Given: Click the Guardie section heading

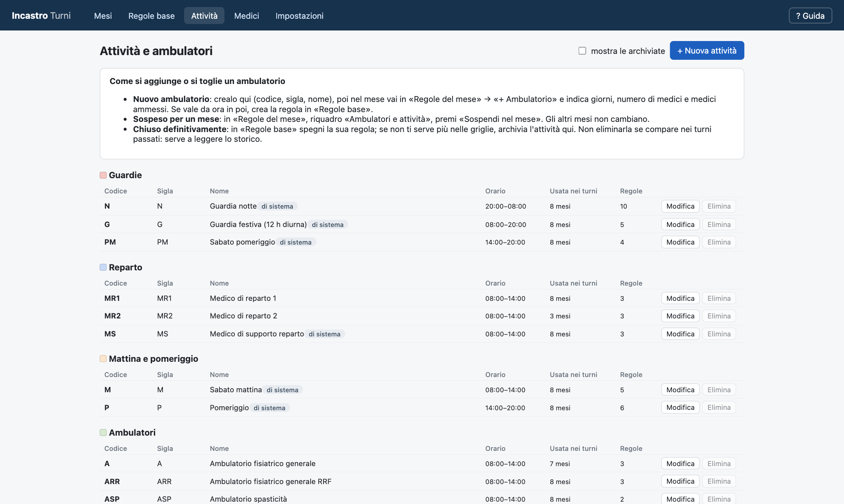Looking at the screenshot, I should 125,175.
